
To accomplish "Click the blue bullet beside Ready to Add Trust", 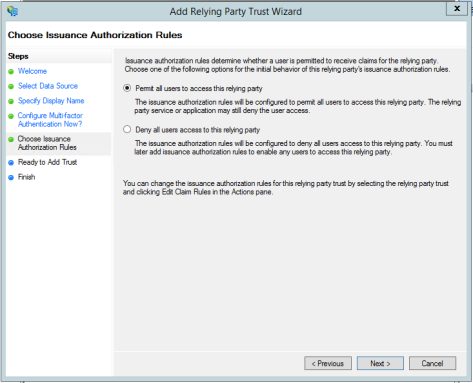I will (11, 163).
